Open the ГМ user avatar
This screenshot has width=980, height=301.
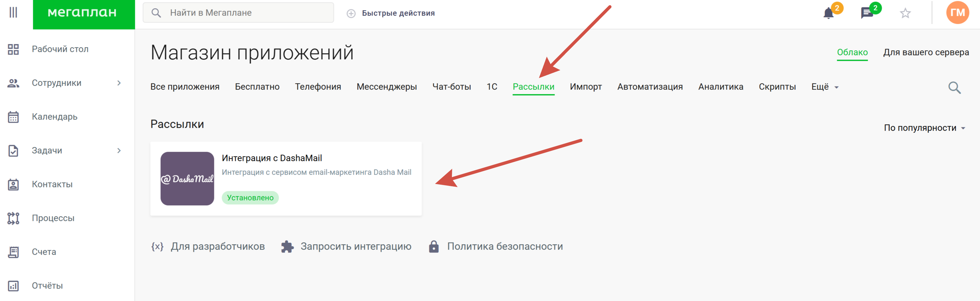(x=957, y=12)
